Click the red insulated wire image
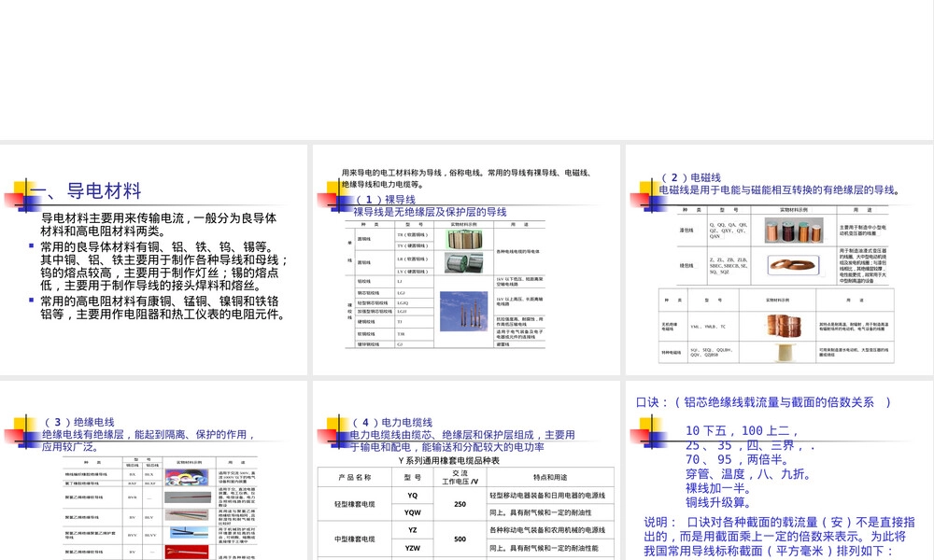This screenshot has height=560, width=934. pyautogui.click(x=187, y=552)
